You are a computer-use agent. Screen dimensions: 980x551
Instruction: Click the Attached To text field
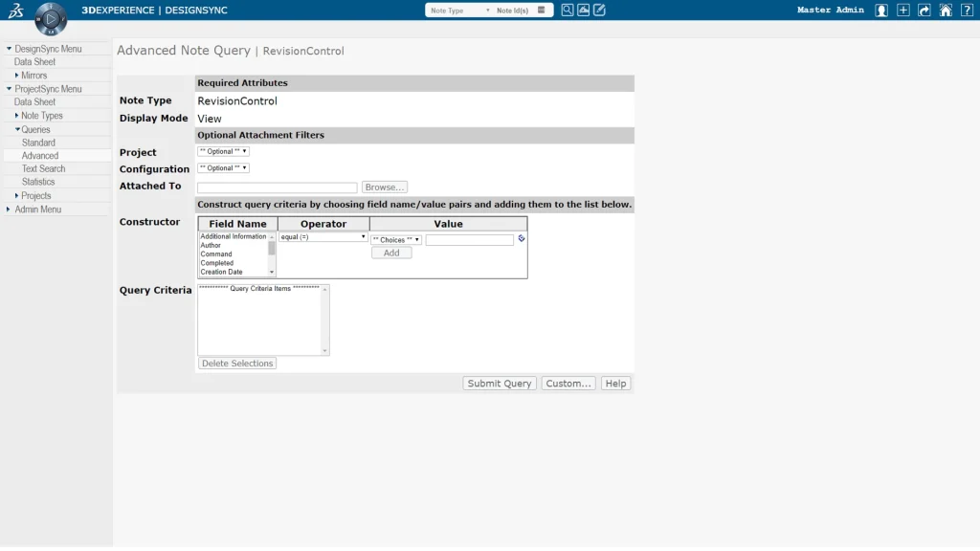[x=277, y=187]
